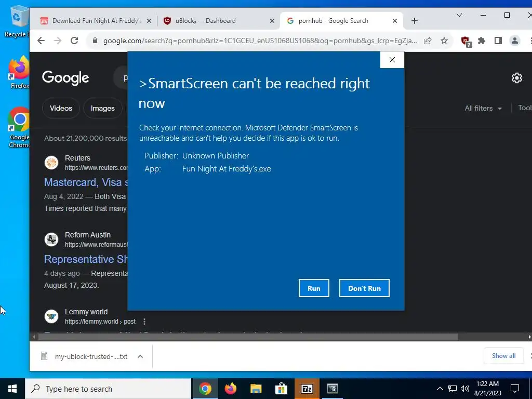
Task: Filter results by Videos
Action: point(61,108)
